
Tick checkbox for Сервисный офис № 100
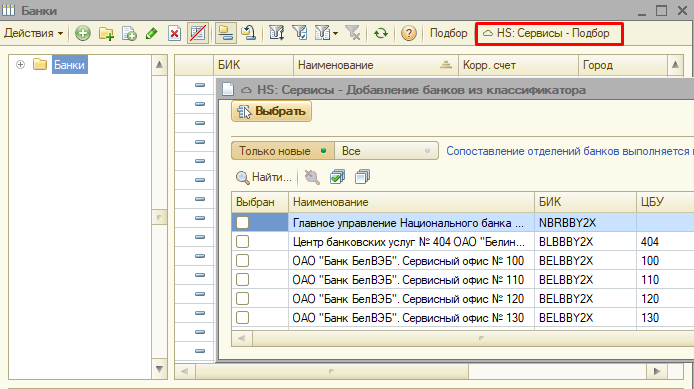[x=243, y=261]
